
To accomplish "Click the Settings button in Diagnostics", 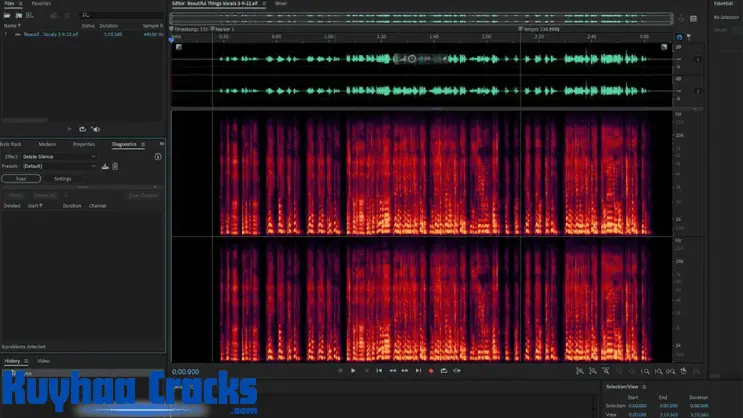I will [62, 178].
